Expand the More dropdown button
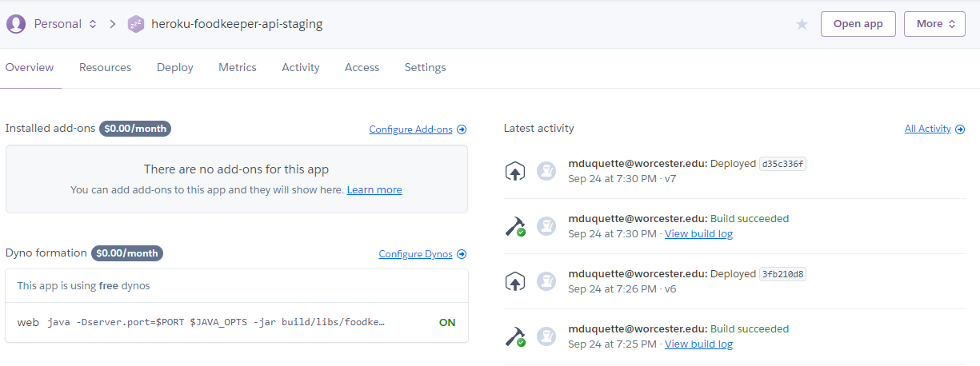 [934, 24]
